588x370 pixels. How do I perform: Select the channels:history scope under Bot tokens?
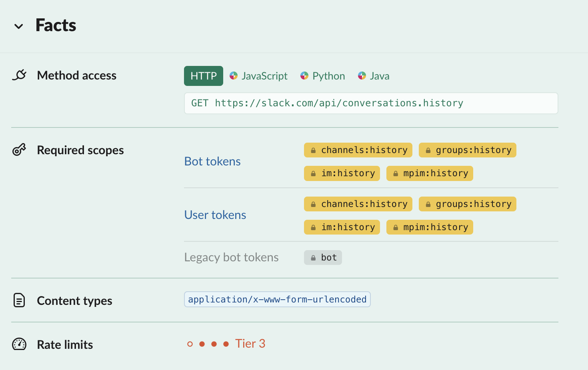click(358, 150)
